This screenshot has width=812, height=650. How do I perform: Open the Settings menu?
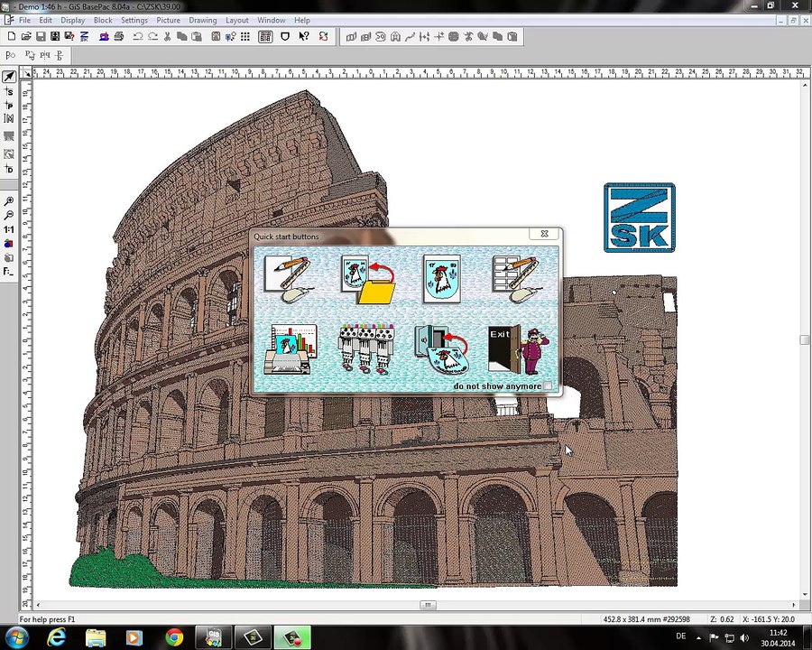[x=134, y=20]
